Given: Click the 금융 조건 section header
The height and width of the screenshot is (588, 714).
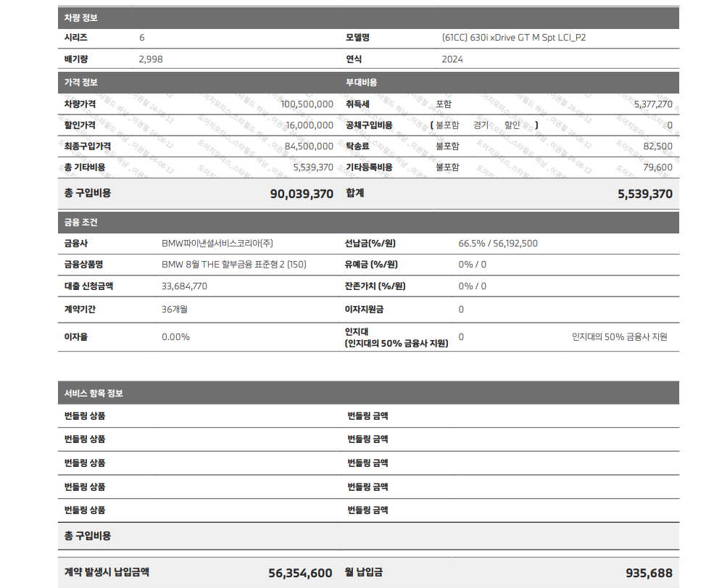Looking at the screenshot, I should point(80,222).
